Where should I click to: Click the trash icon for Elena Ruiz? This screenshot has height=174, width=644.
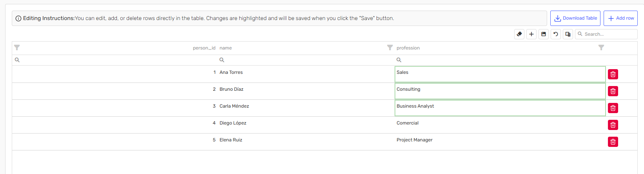click(x=613, y=142)
